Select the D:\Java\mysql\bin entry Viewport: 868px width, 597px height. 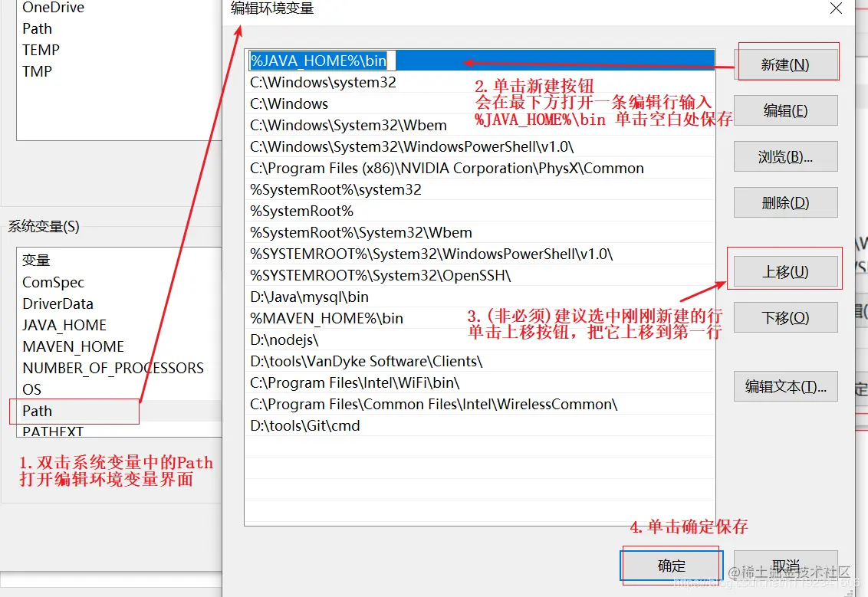[480, 297]
